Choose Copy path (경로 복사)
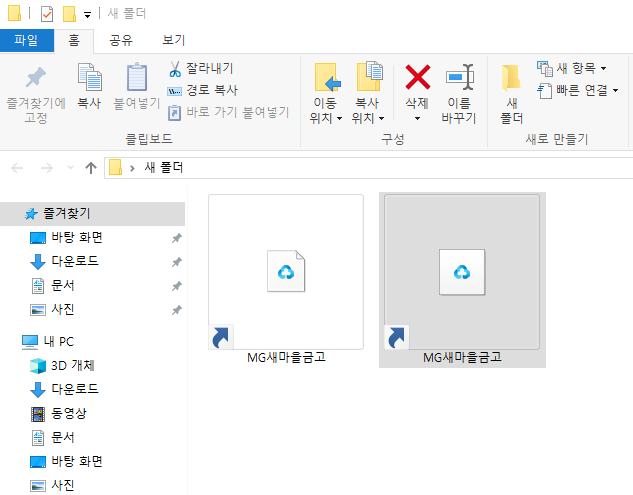The width and height of the screenshot is (633, 495). click(x=203, y=90)
